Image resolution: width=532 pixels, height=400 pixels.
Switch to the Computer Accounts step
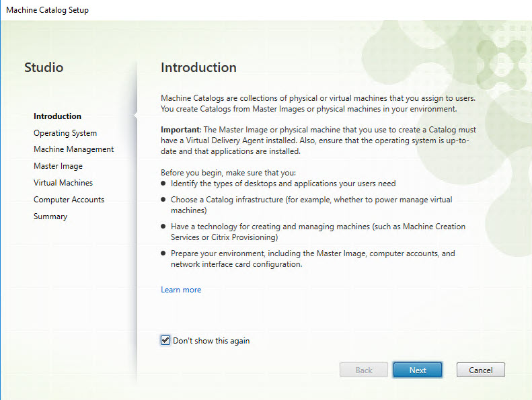click(x=69, y=200)
